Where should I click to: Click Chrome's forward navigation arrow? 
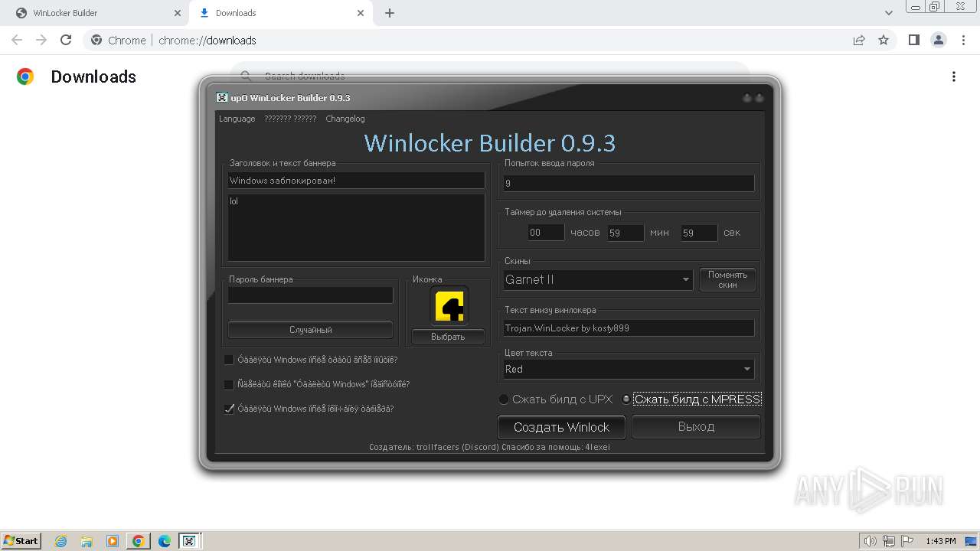click(x=41, y=40)
